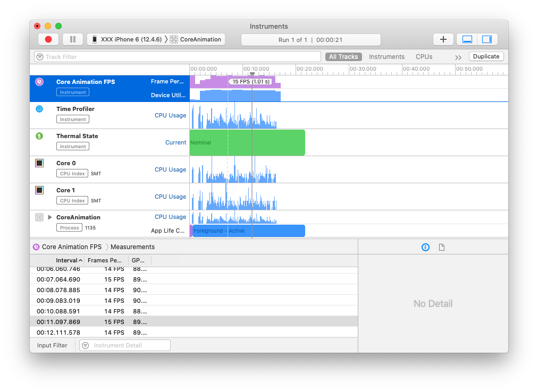The image size is (538, 392).
Task: Click the timeline playhead handle
Action: tap(252, 73)
